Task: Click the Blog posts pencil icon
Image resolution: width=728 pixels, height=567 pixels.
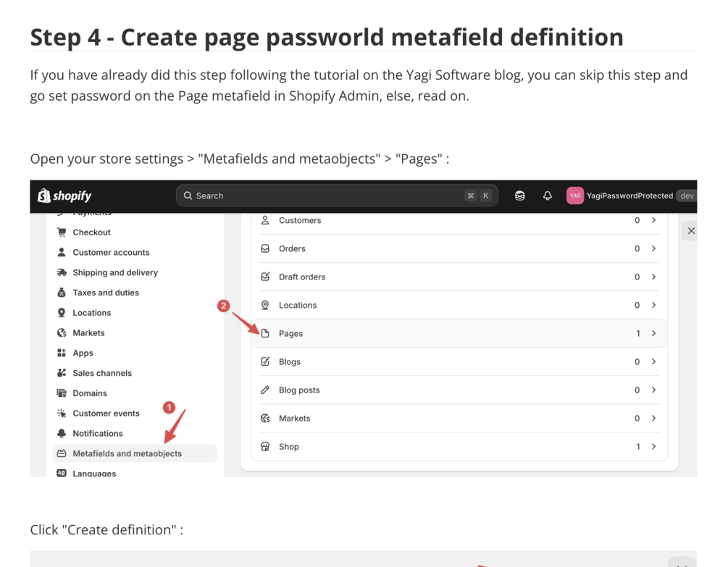Action: click(265, 390)
